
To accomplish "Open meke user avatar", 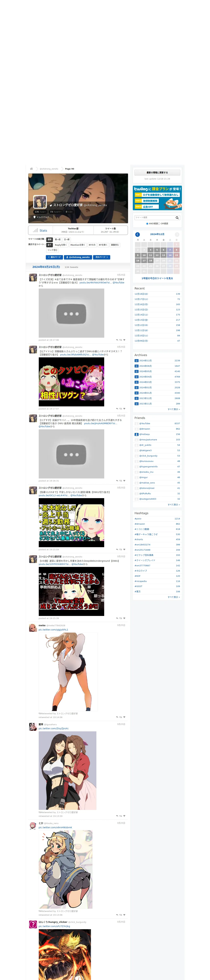I will click(x=33, y=628).
